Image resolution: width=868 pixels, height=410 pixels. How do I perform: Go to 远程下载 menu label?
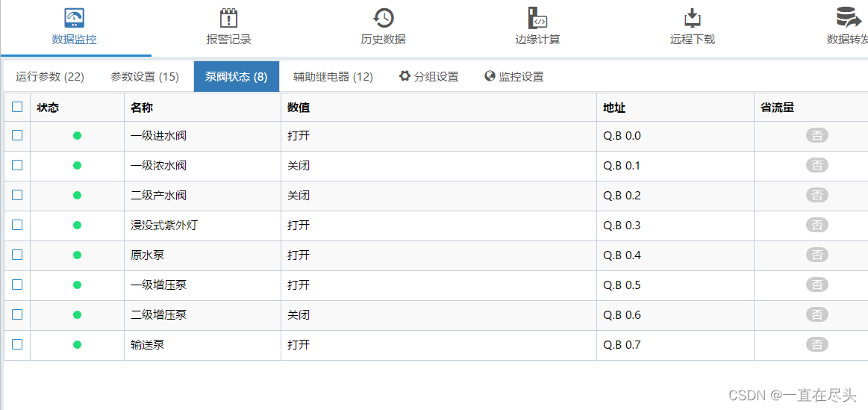point(692,40)
